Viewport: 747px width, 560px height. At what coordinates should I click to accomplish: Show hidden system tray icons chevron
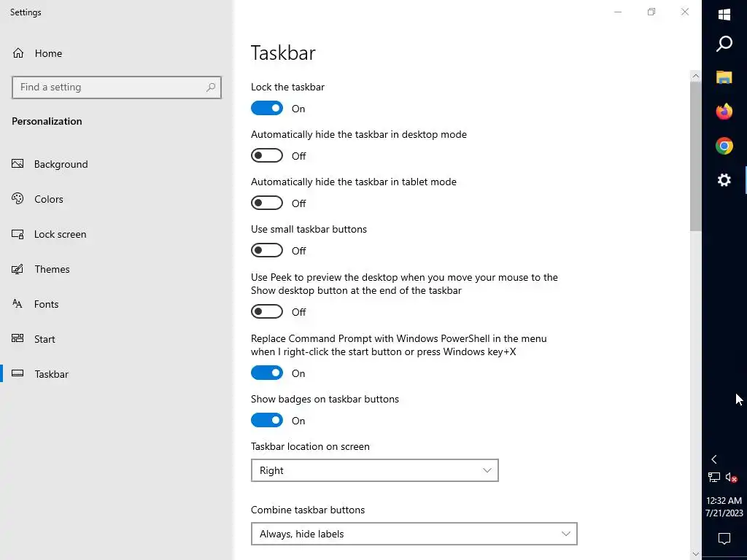pos(714,459)
